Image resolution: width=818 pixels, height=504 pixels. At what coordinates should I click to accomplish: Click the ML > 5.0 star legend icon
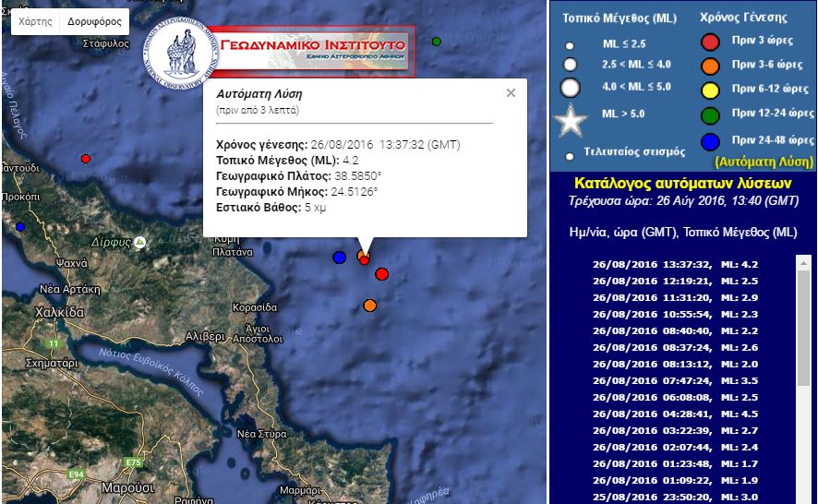(x=571, y=121)
